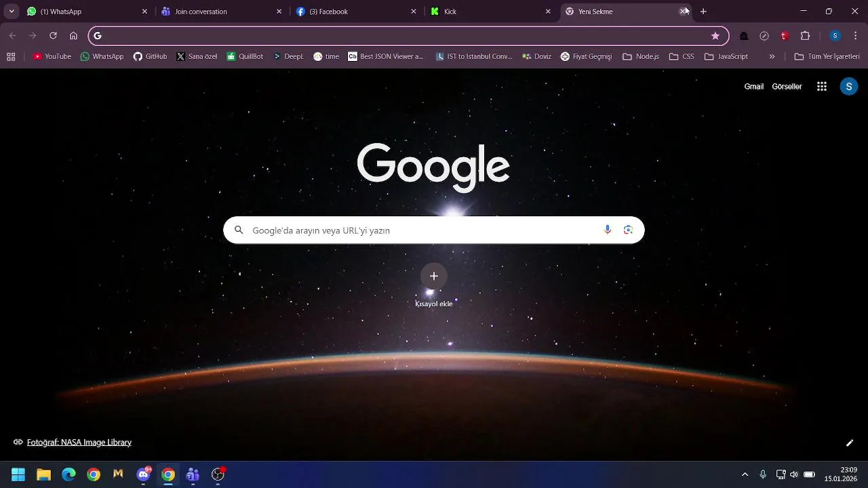Screen dimensions: 868x488
Task: Show hidden bookmarks with the chevron
Action: 772,57
